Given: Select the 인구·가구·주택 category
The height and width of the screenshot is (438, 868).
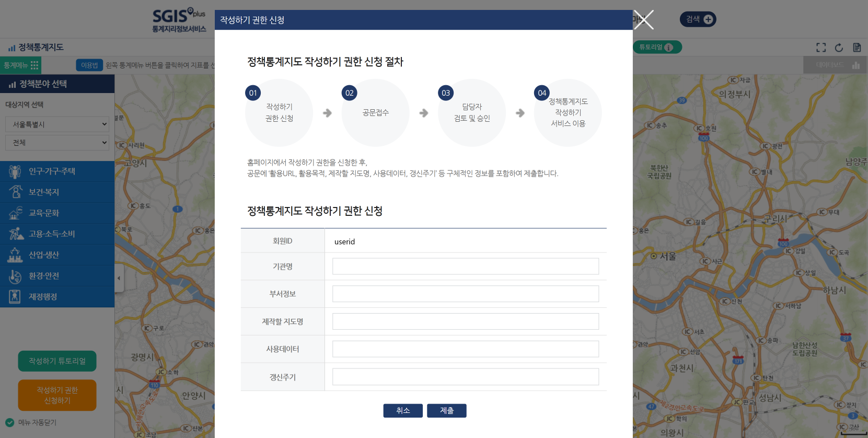Looking at the screenshot, I should click(x=57, y=171).
